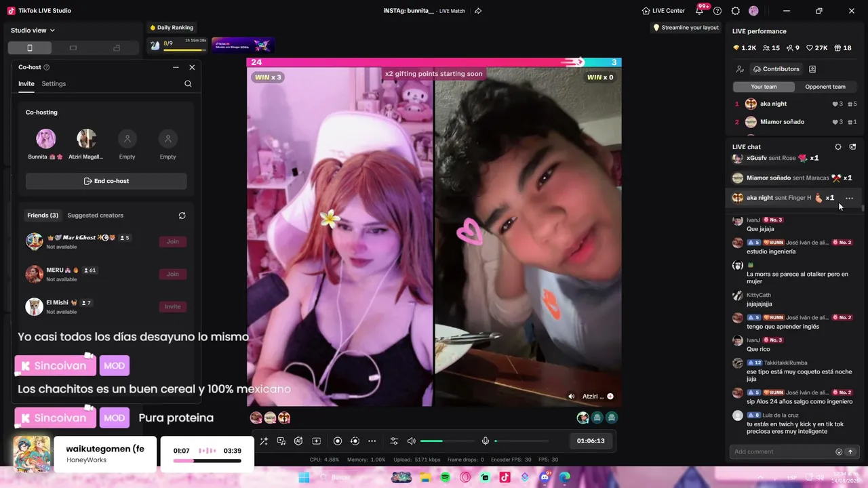Share the LIVE Match via arrow icon
Viewport: 868px width, 488px height.
[x=478, y=11]
